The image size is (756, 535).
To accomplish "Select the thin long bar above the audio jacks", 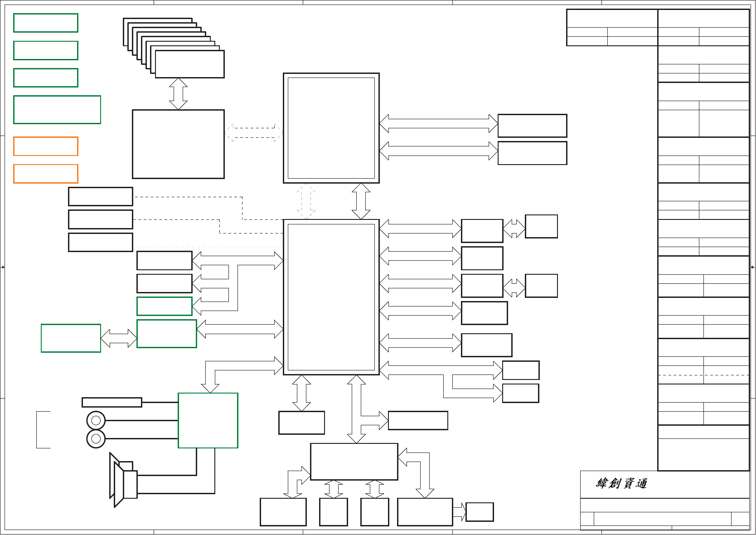I will click(112, 402).
